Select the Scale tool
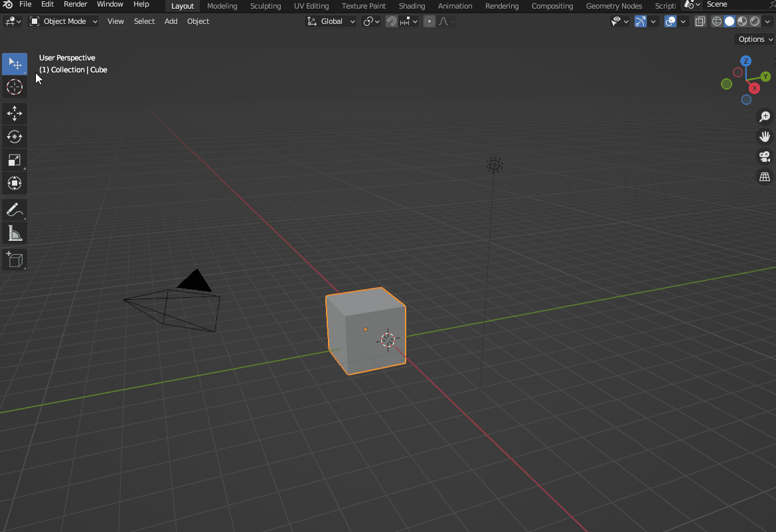The height and width of the screenshot is (532, 776). click(15, 160)
